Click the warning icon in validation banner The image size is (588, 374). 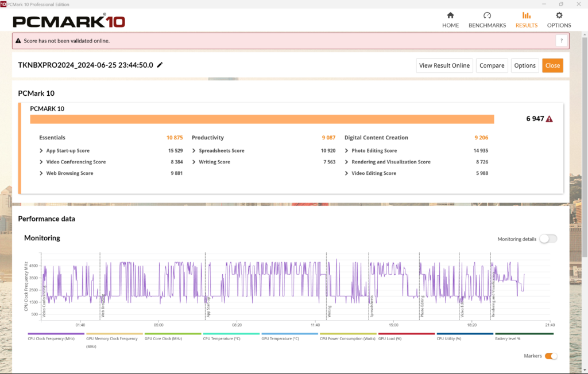[x=18, y=41]
